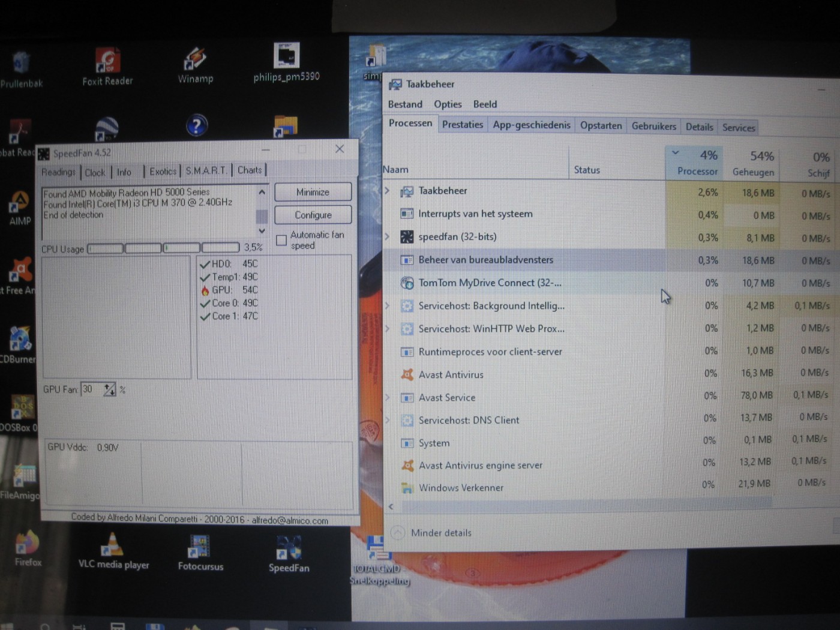Open the DOSBox desktop icon
Screen dimensions: 840x630
click(x=20, y=414)
